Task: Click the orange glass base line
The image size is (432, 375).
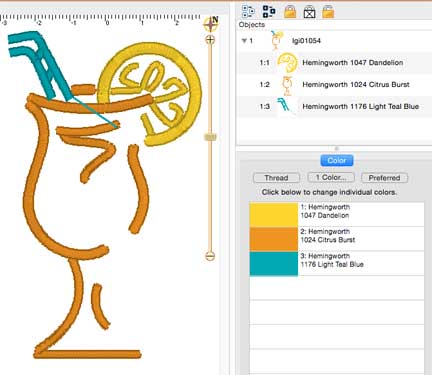Action: pyautogui.click(x=88, y=354)
